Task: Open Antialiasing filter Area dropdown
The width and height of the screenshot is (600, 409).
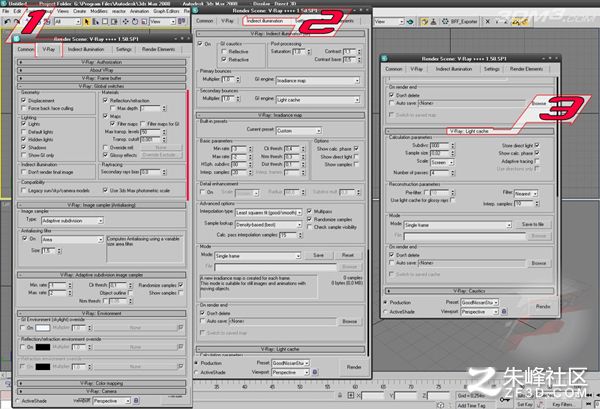Action: (x=72, y=240)
